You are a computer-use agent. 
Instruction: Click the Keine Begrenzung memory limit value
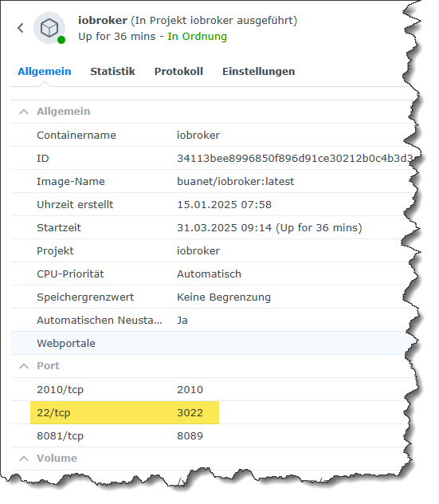click(224, 297)
